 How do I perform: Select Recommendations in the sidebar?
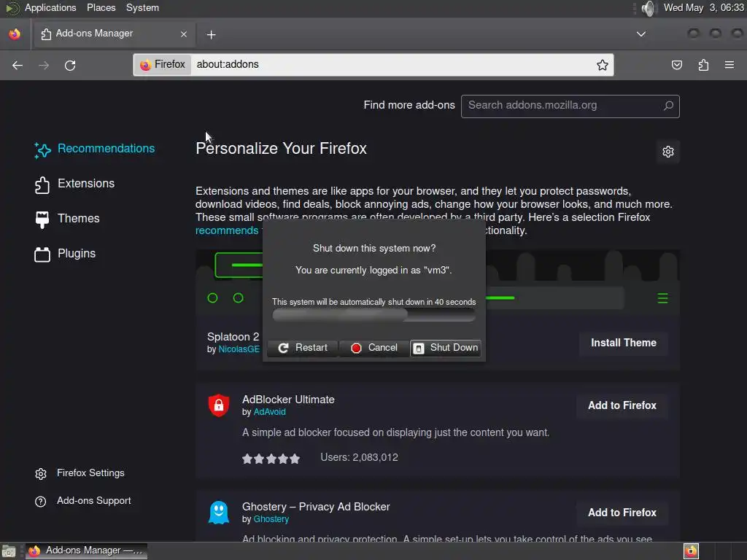point(94,149)
